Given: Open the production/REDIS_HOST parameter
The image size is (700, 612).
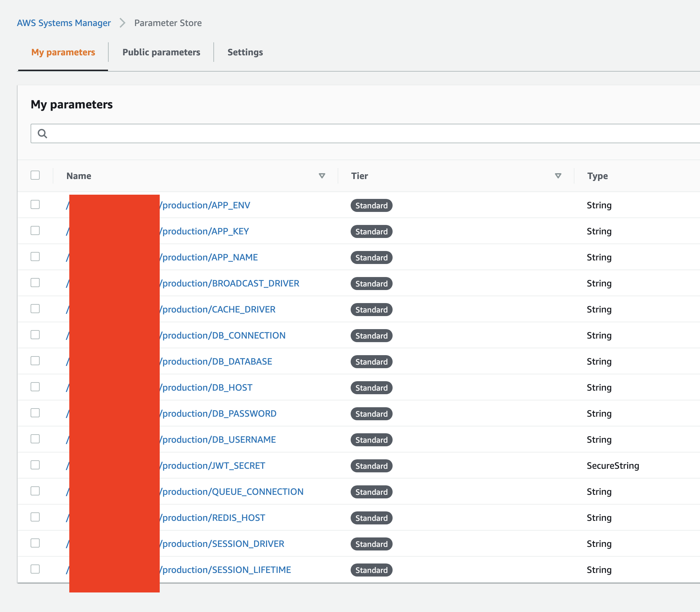Looking at the screenshot, I should coord(213,518).
